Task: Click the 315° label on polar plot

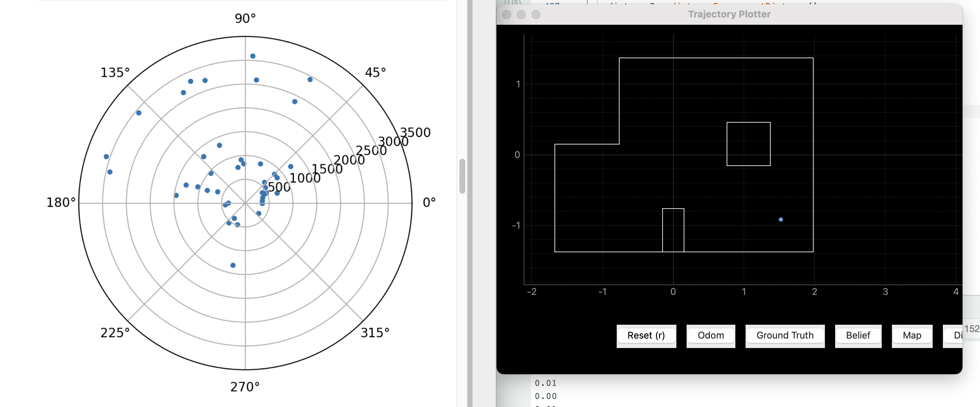Action: 375,333
